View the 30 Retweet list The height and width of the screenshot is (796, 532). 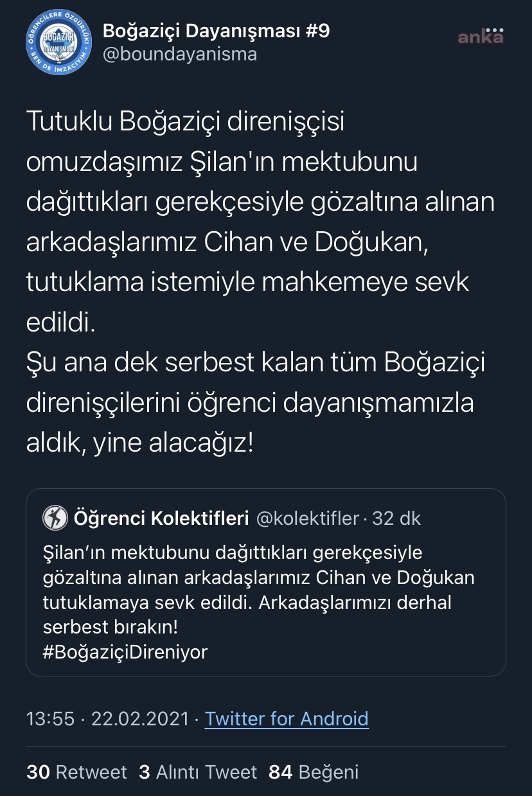click(76, 772)
